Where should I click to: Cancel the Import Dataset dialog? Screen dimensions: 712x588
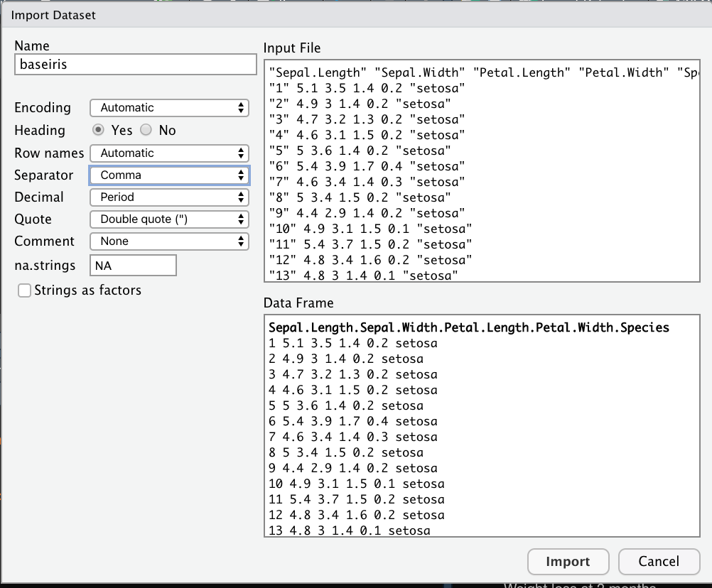[659, 562]
